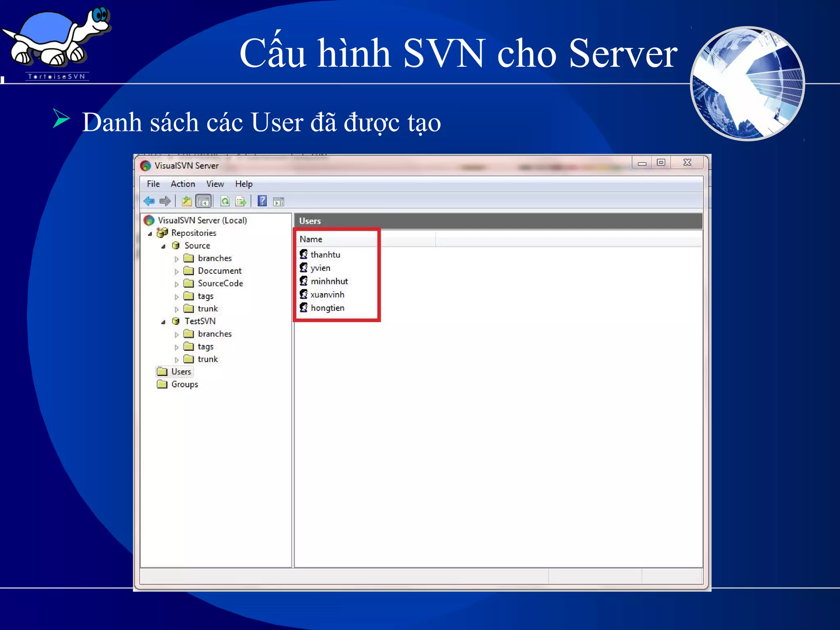The width and height of the screenshot is (840, 630).
Task: Select the Source repository label
Action: click(x=197, y=245)
